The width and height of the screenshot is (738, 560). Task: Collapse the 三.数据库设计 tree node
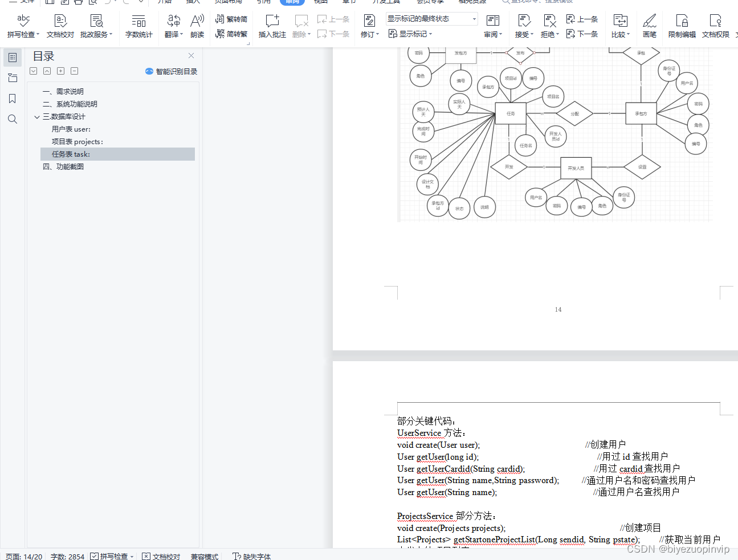[x=37, y=117]
